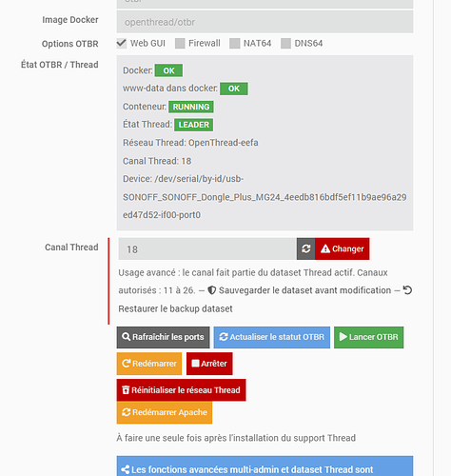Click the refresh icon next to channel field
This screenshot has height=476, width=451.
[x=305, y=248]
